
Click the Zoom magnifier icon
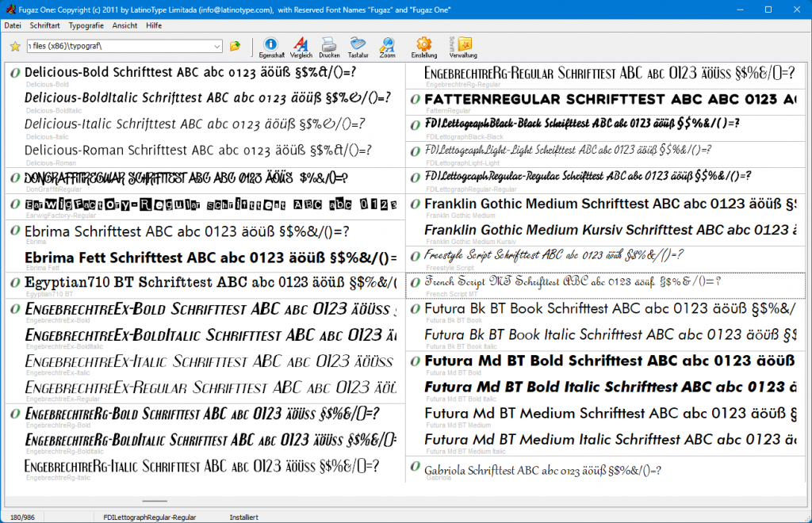tap(387, 46)
